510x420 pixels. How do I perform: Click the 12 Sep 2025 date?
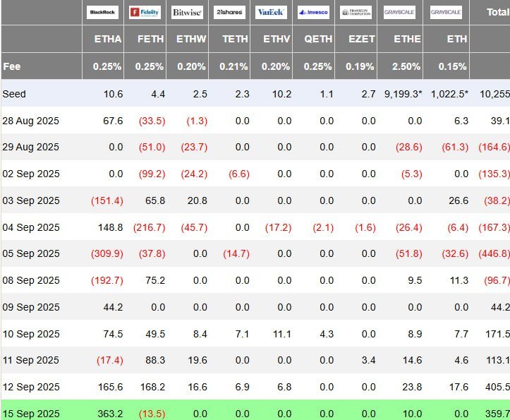pyautogui.click(x=31, y=387)
